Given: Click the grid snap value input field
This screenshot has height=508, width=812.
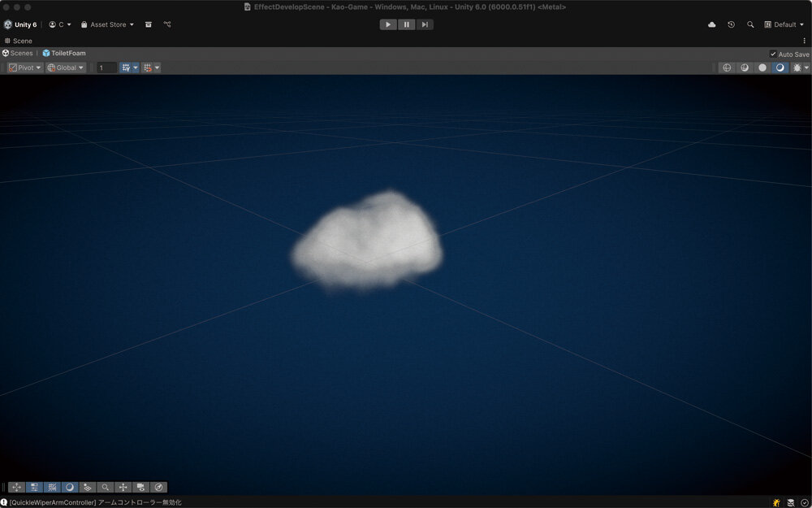Looking at the screenshot, I should (x=106, y=67).
